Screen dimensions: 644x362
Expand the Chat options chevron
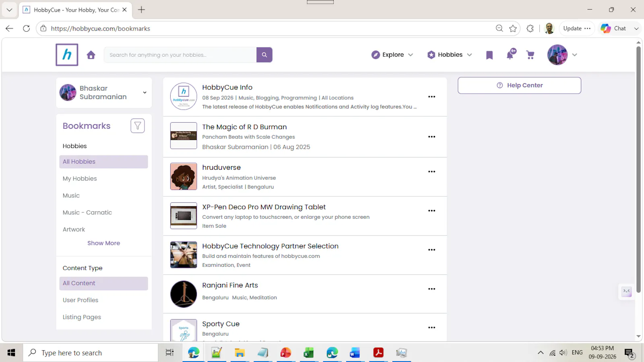636,29
